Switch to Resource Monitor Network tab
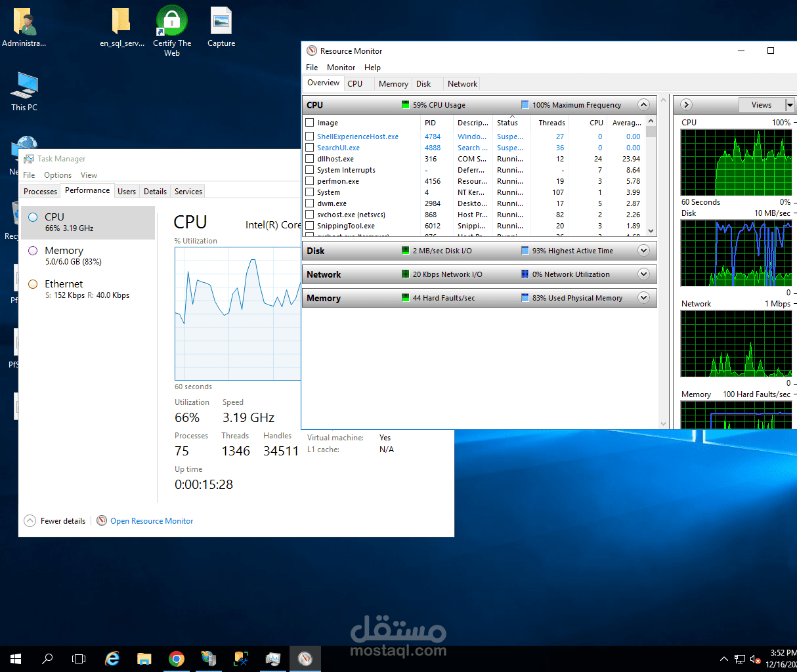797x672 pixels. point(462,84)
